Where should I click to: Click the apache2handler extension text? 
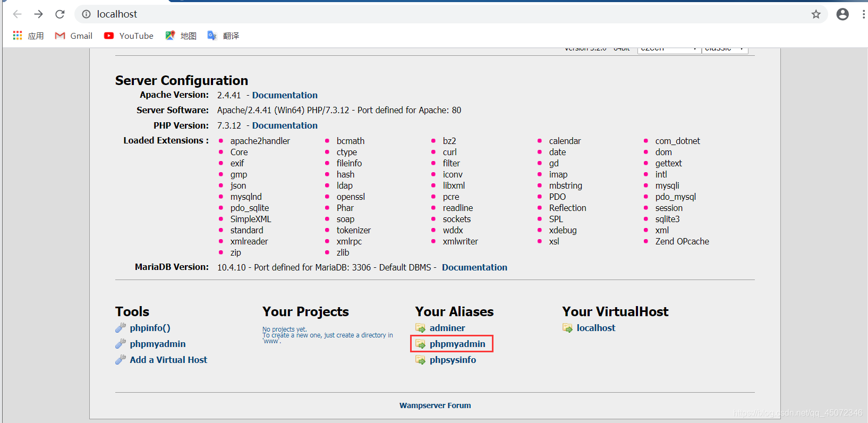[260, 141]
